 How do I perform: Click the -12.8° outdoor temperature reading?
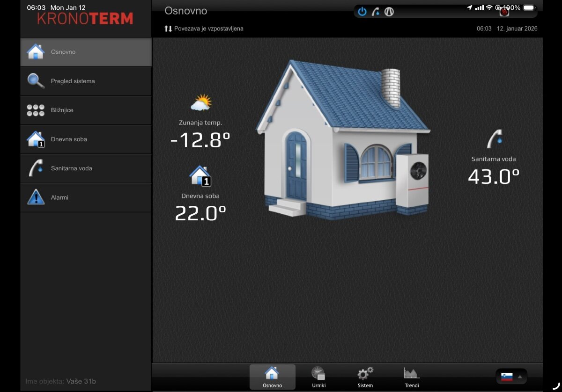[x=200, y=140]
